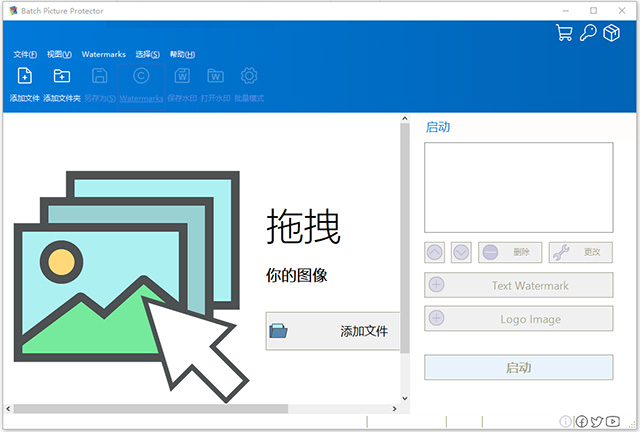640x432 pixels.
Task: Open the Facebook icon in status bar
Action: pos(582,421)
